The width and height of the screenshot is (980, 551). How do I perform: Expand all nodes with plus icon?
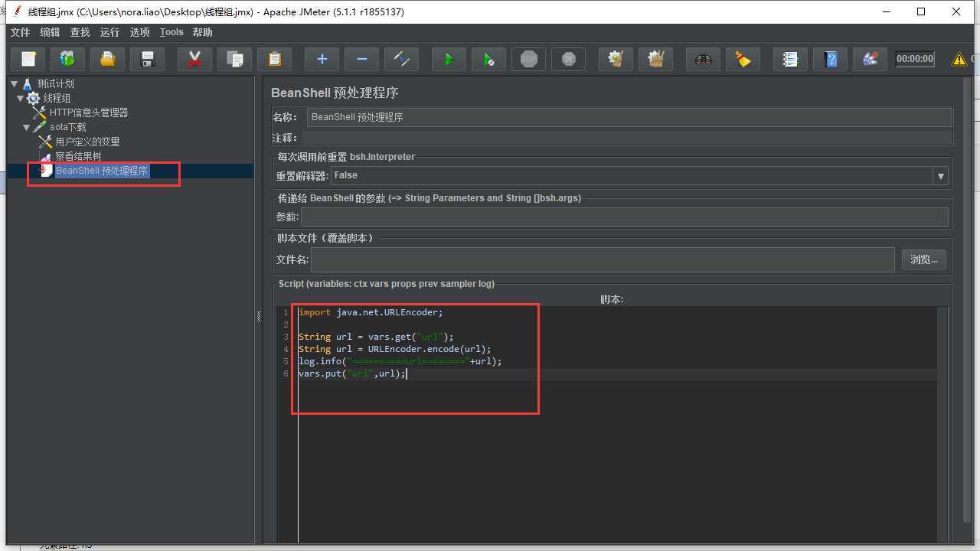click(322, 59)
